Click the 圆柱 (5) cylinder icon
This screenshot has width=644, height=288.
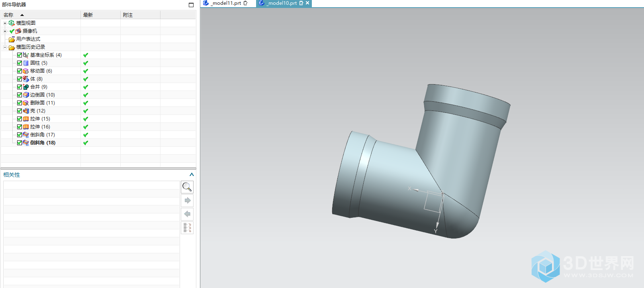[x=26, y=63]
